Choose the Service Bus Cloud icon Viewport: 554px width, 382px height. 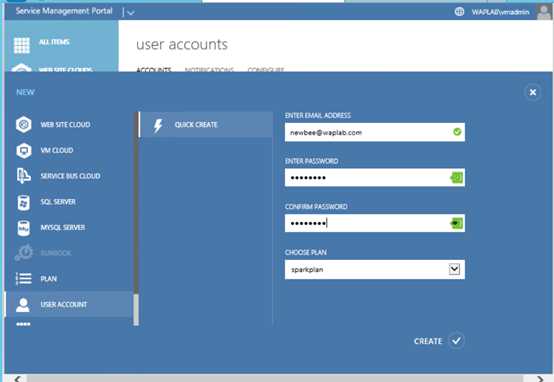click(24, 176)
